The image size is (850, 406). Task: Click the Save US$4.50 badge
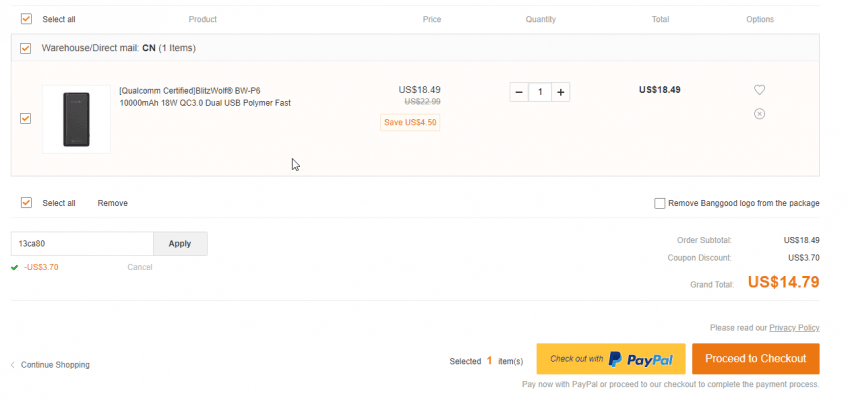tap(410, 123)
